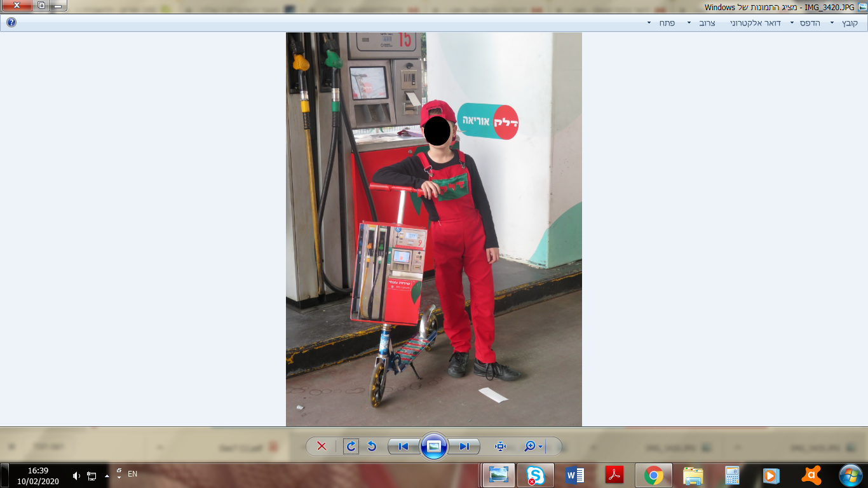Go to the next photo
Viewport: 868px width, 488px height.
point(465,446)
